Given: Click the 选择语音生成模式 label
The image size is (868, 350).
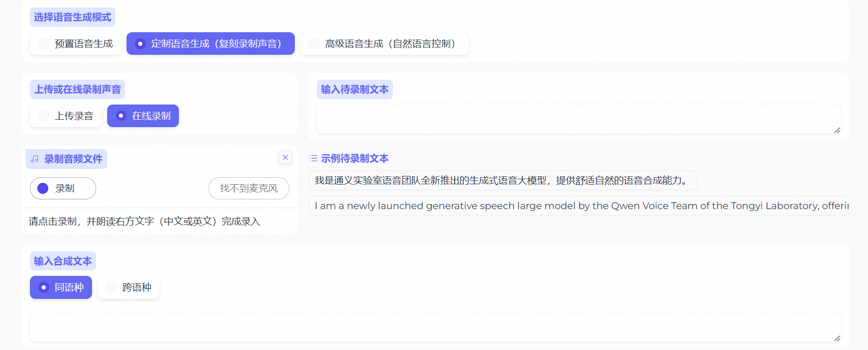Looking at the screenshot, I should coord(73,17).
